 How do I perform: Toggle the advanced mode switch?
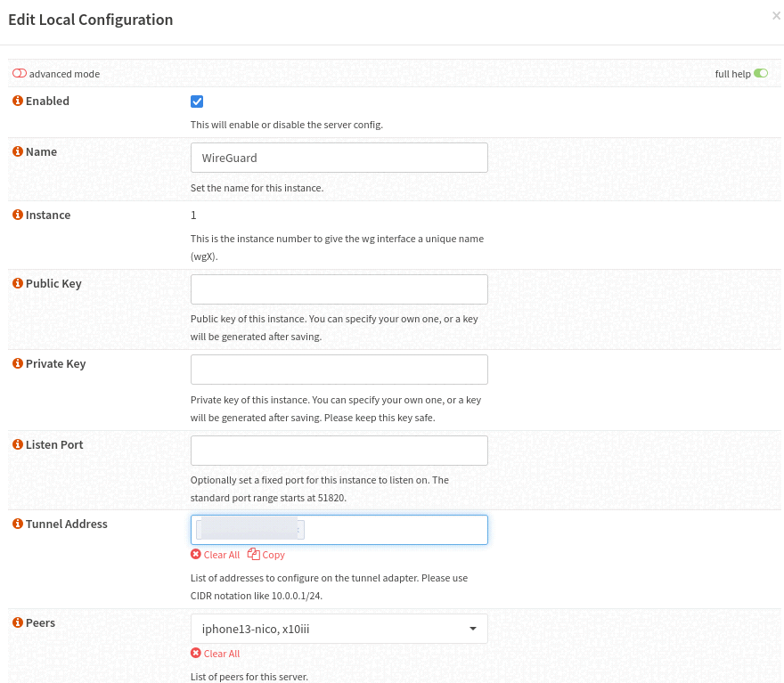[20, 74]
